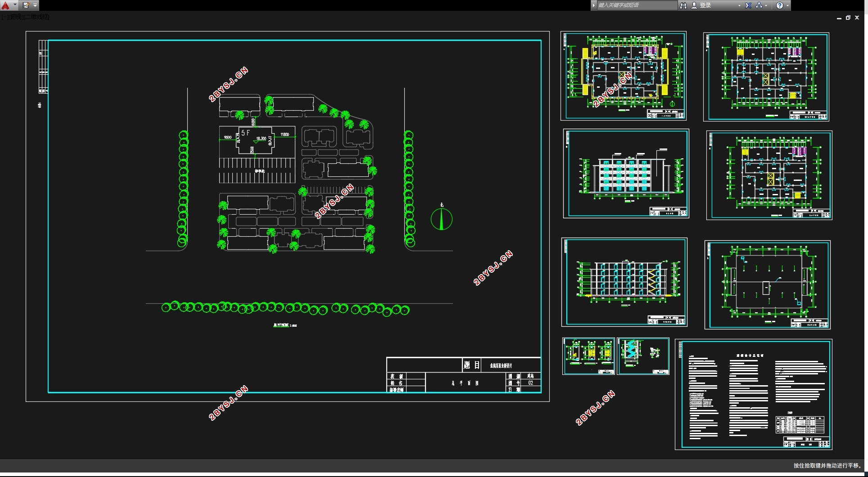Focus the keyword search input field
Viewport: 868px width, 477px height.
(x=637, y=5)
